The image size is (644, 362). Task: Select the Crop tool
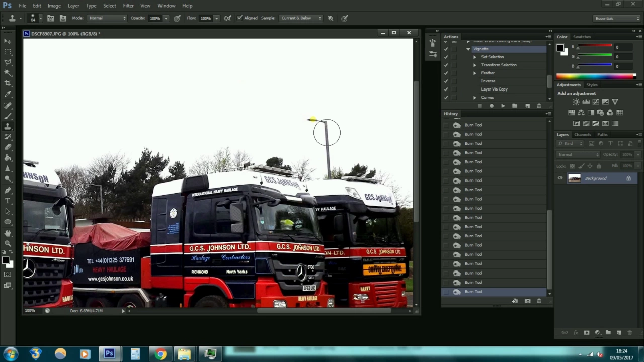(x=8, y=83)
